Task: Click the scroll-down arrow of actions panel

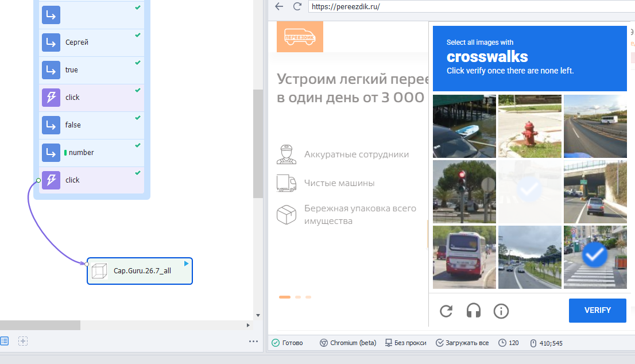Action: tap(258, 315)
